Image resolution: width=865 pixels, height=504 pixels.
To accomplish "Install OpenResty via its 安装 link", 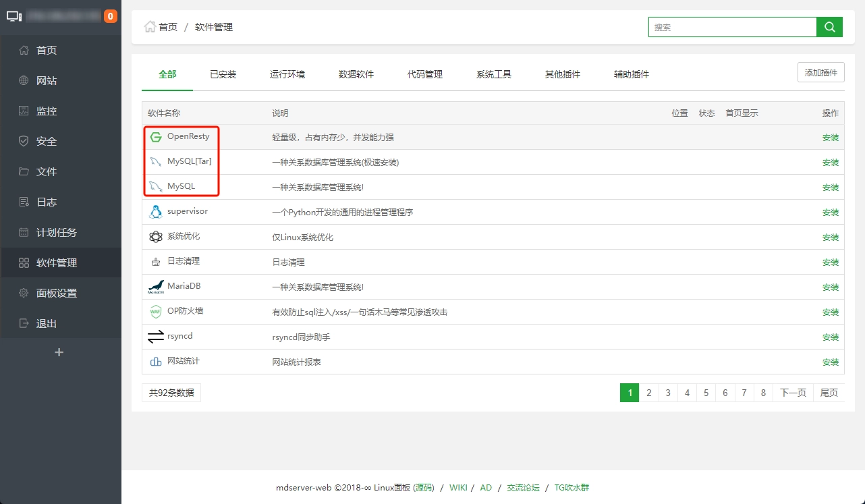I will (830, 137).
